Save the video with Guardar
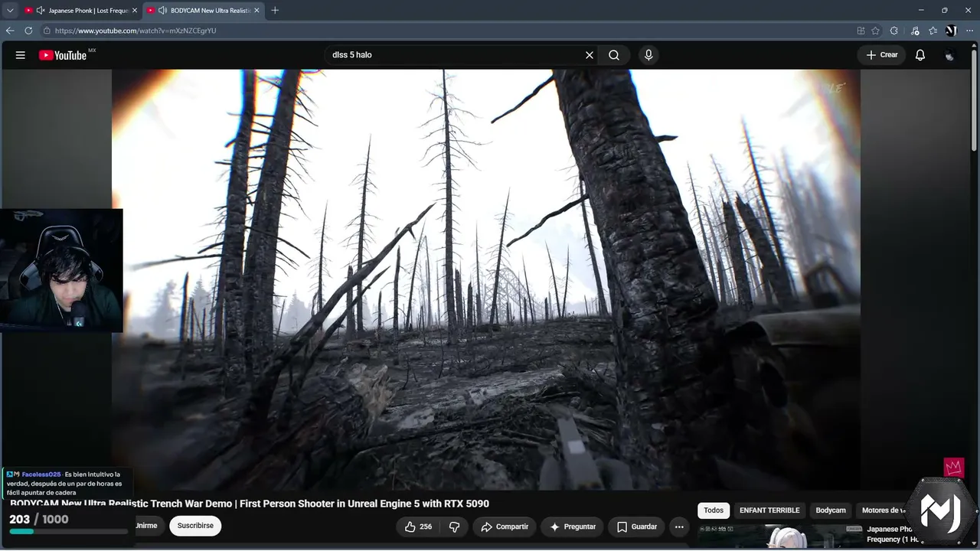 [x=637, y=527]
